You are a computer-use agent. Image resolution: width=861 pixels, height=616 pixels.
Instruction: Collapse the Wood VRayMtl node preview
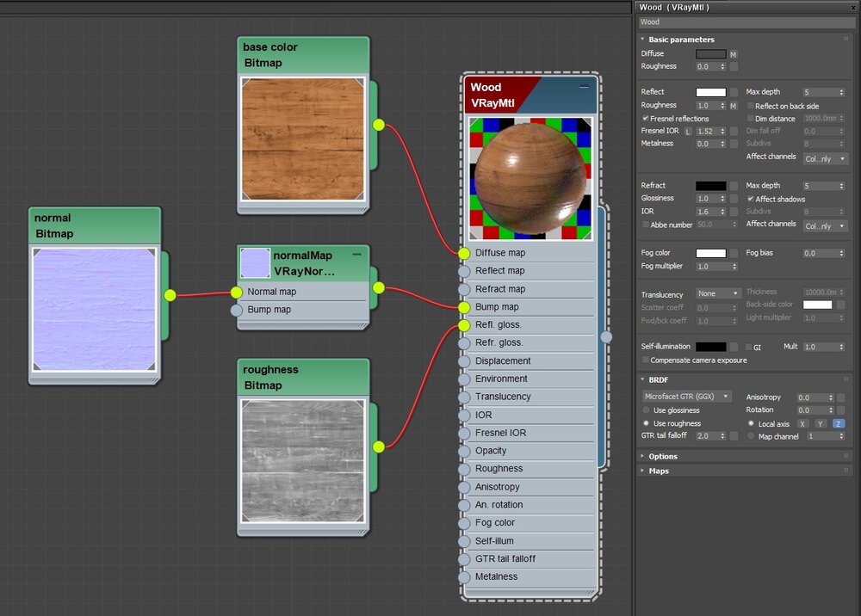point(584,87)
